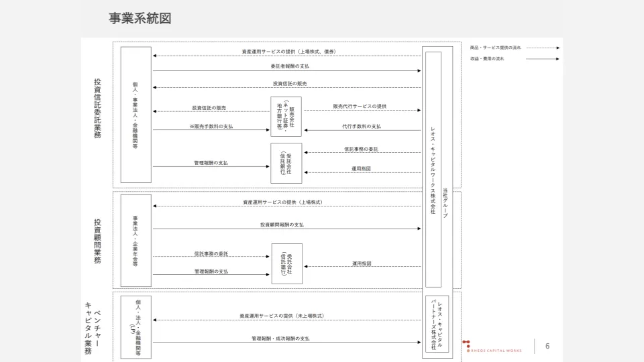Image resolution: width=644 pixels, height=362 pixels.
Task: Select the 販売会社（ネット証券・地方銀行等）box
Action: coord(286,116)
